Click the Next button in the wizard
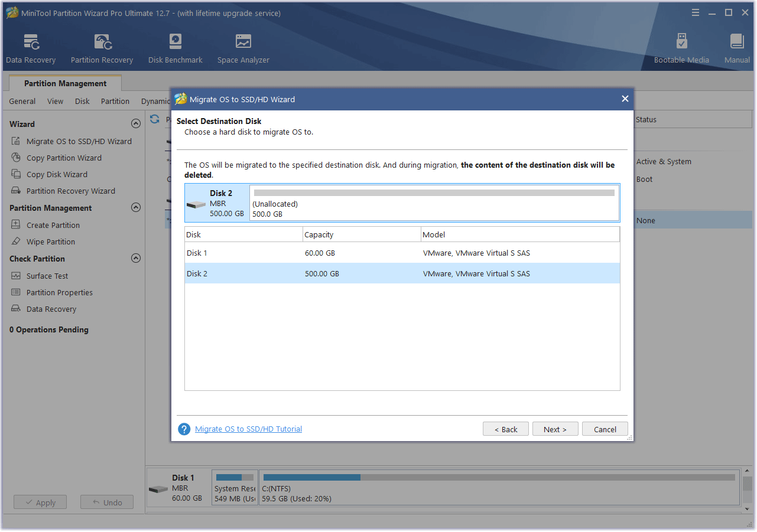757x532 pixels. tap(554, 429)
